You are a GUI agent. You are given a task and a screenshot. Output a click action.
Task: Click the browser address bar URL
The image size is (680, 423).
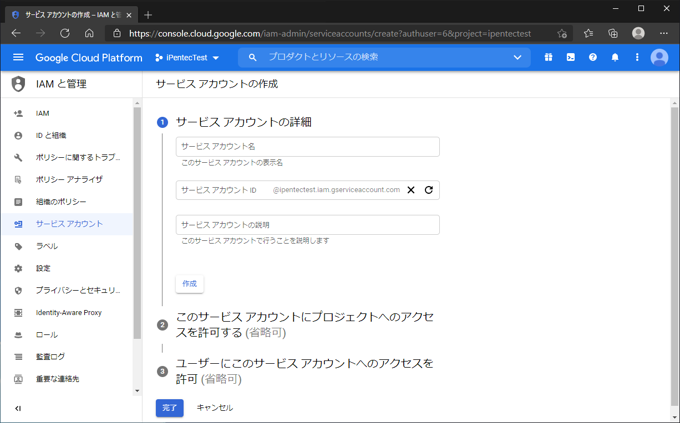click(x=330, y=33)
